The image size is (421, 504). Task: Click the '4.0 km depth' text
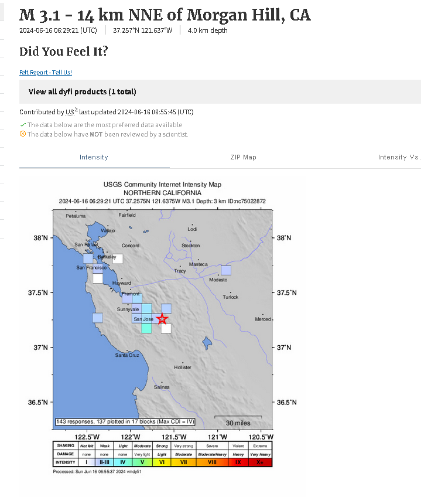tap(207, 30)
